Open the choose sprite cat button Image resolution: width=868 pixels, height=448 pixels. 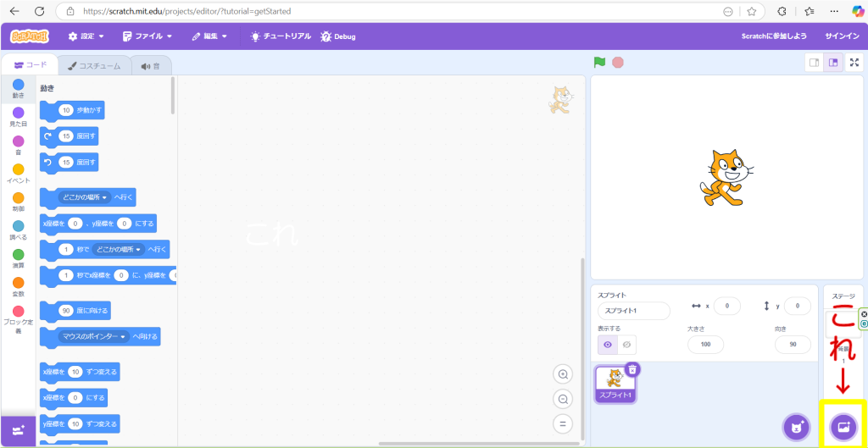[796, 427]
